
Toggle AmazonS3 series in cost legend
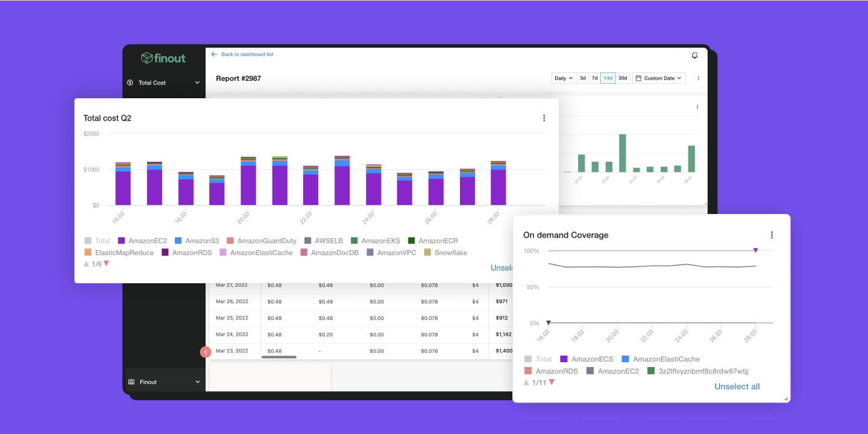(x=197, y=241)
